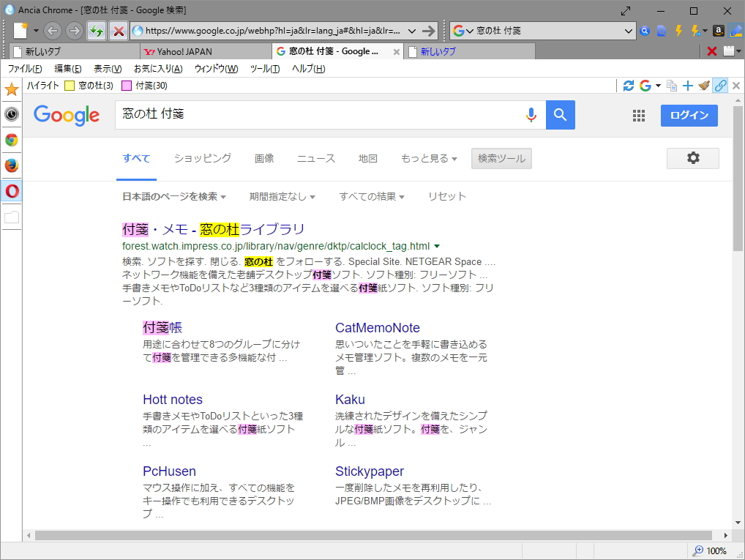745x560 pixels.
Task: Open the ヘルプ(H) menu
Action: [x=308, y=69]
